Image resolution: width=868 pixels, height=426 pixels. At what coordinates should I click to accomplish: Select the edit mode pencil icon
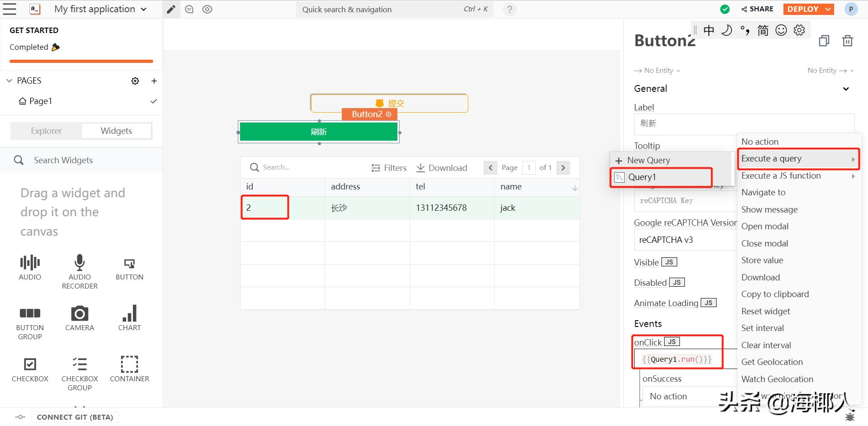[x=171, y=9]
